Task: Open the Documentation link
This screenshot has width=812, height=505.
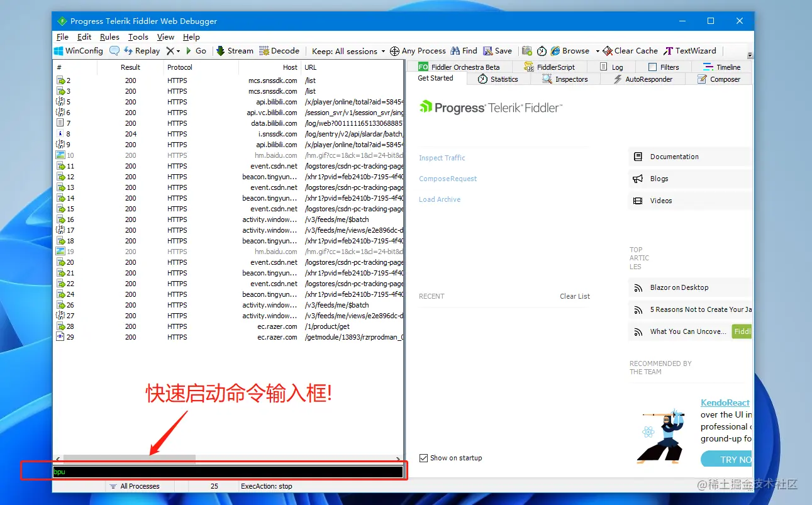Action: click(691, 157)
